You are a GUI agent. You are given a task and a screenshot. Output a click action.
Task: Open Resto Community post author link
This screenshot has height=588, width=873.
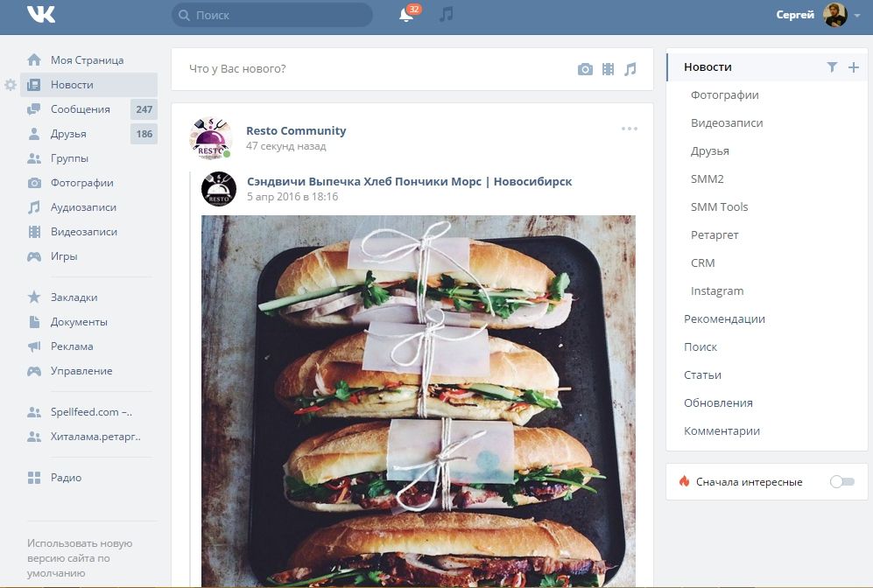pyautogui.click(x=296, y=130)
